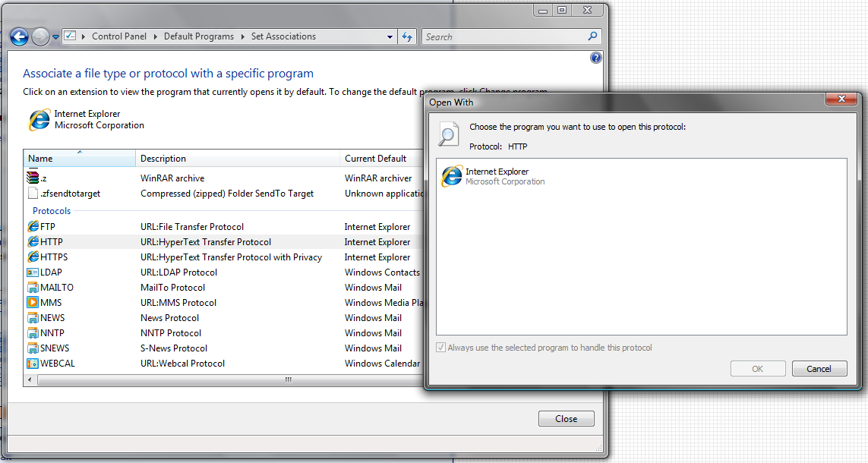This screenshot has height=463, width=868.
Task: Click the Close button in Set Associations
Action: click(x=567, y=419)
